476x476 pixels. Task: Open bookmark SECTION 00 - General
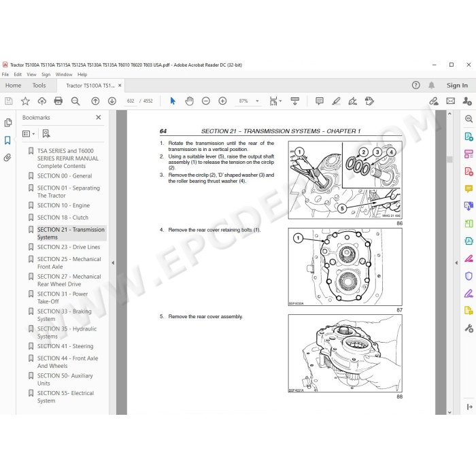[x=65, y=175]
